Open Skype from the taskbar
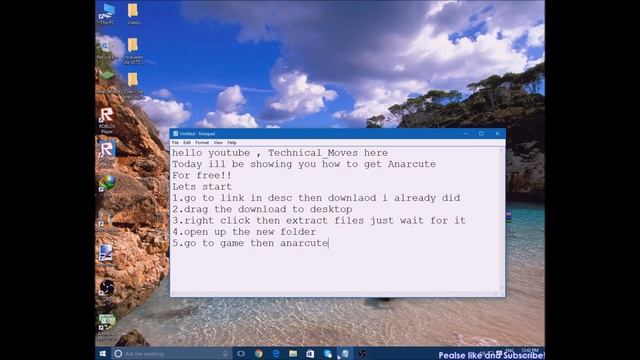The width and height of the screenshot is (640, 360). [x=327, y=353]
